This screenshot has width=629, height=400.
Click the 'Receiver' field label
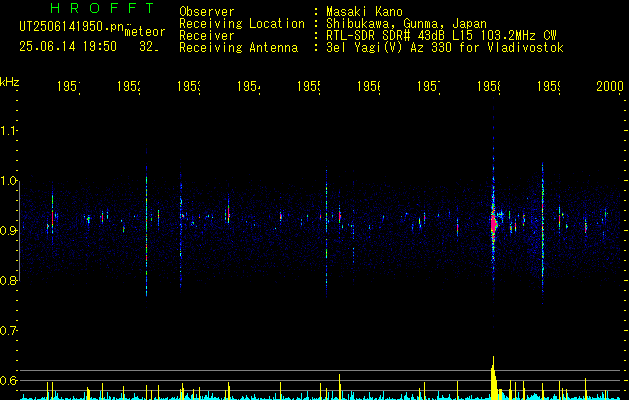(x=207, y=36)
